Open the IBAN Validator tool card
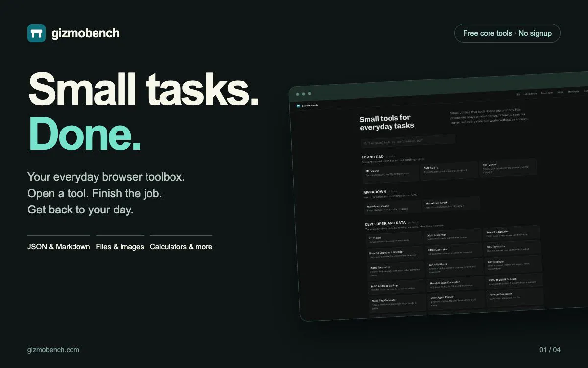 [x=455, y=267]
